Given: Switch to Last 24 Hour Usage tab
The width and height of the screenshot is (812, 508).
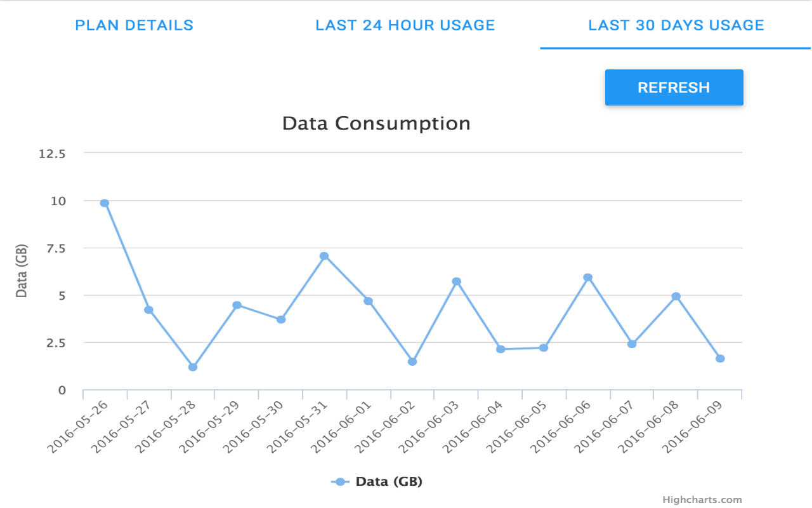Looking at the screenshot, I should click(405, 25).
